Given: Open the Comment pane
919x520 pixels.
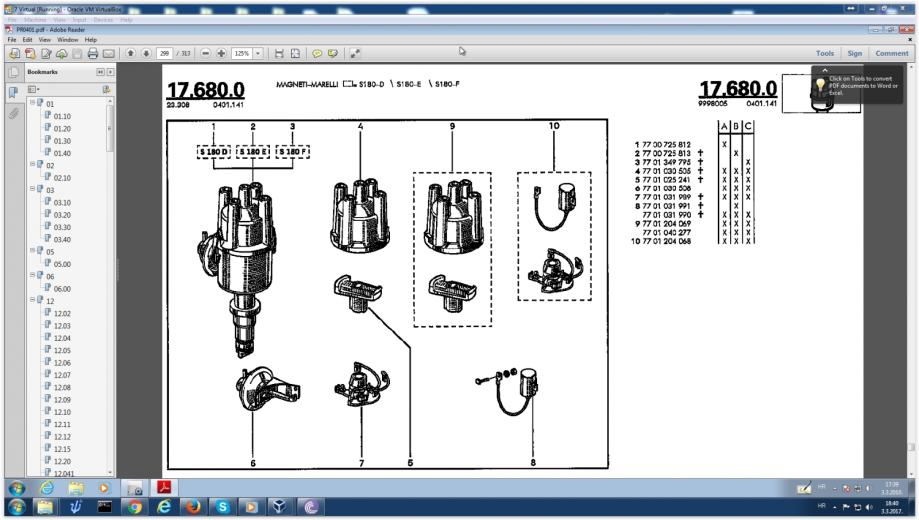Looking at the screenshot, I should pyautogui.click(x=891, y=53).
